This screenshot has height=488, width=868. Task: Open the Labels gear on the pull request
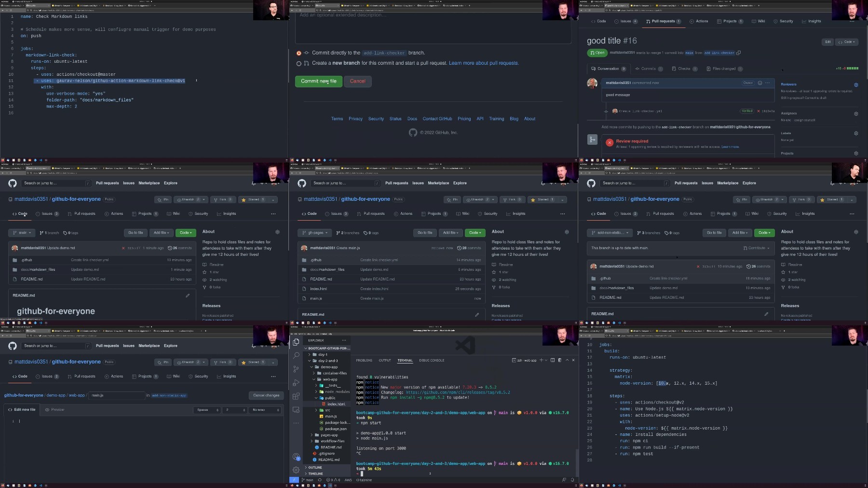click(x=856, y=133)
